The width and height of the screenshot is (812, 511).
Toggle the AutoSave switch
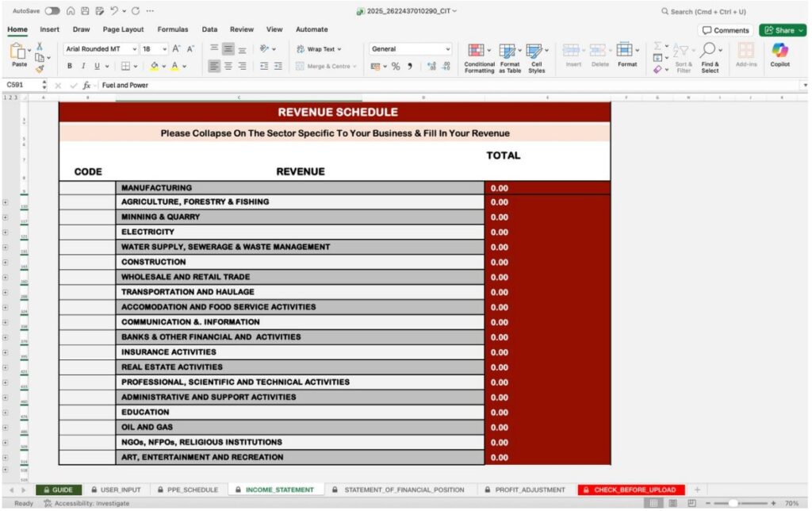point(52,11)
